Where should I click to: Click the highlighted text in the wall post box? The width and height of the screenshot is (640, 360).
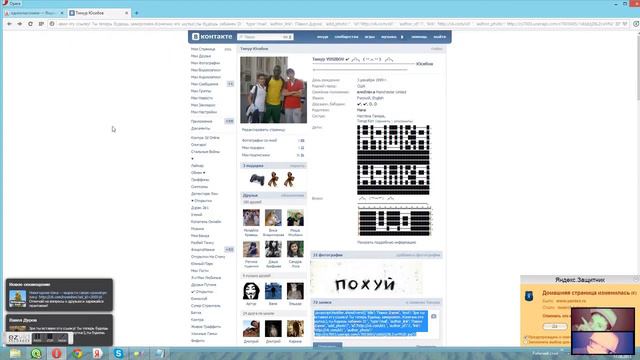[371, 323]
